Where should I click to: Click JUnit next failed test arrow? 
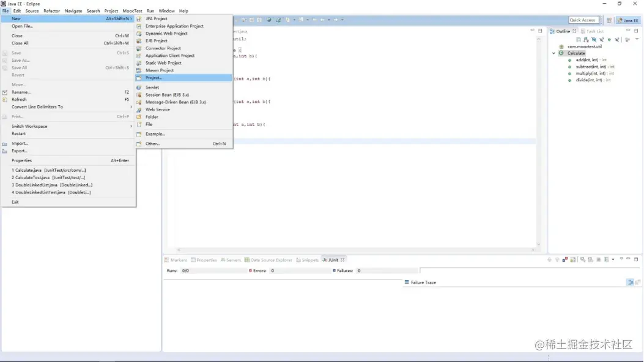pos(550,260)
